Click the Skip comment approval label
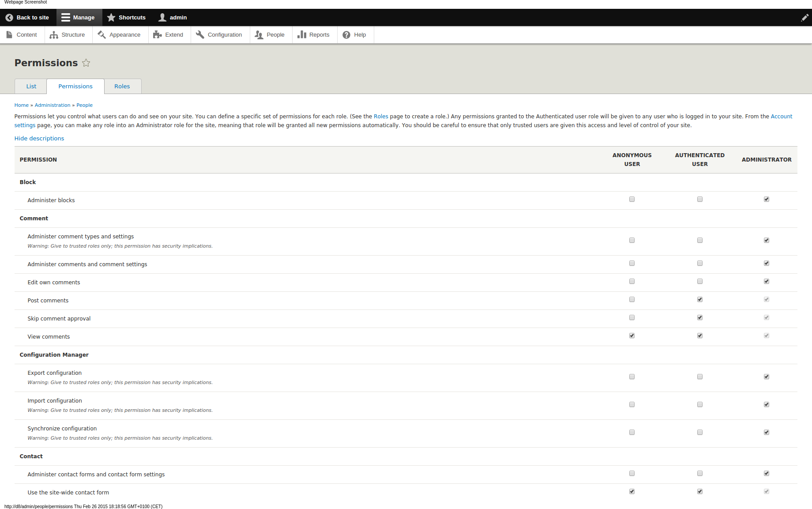 [x=59, y=319]
